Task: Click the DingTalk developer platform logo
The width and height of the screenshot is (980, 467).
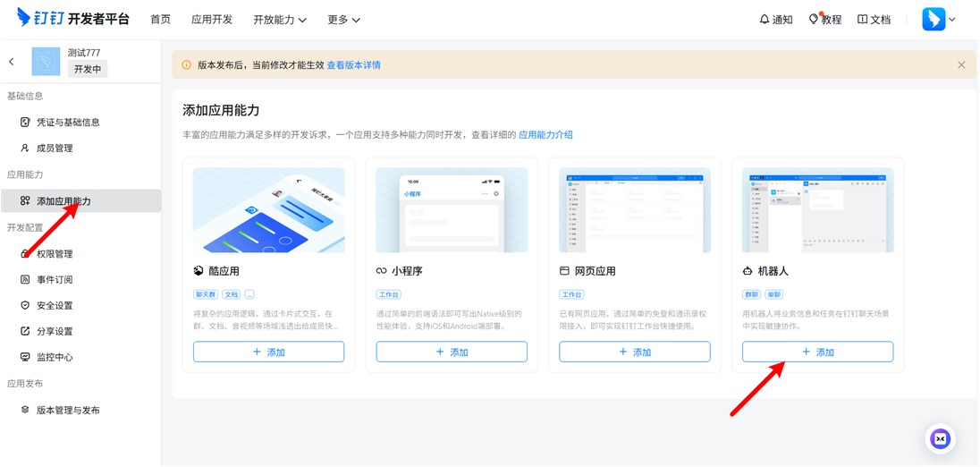Action: coord(73,19)
